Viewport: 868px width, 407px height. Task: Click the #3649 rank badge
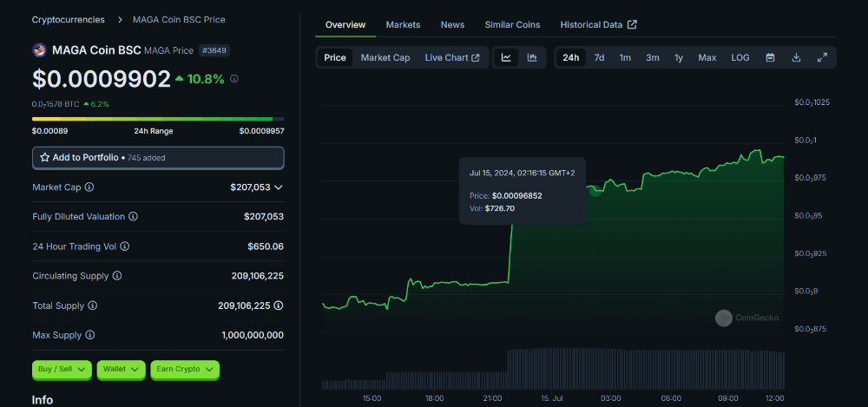214,50
